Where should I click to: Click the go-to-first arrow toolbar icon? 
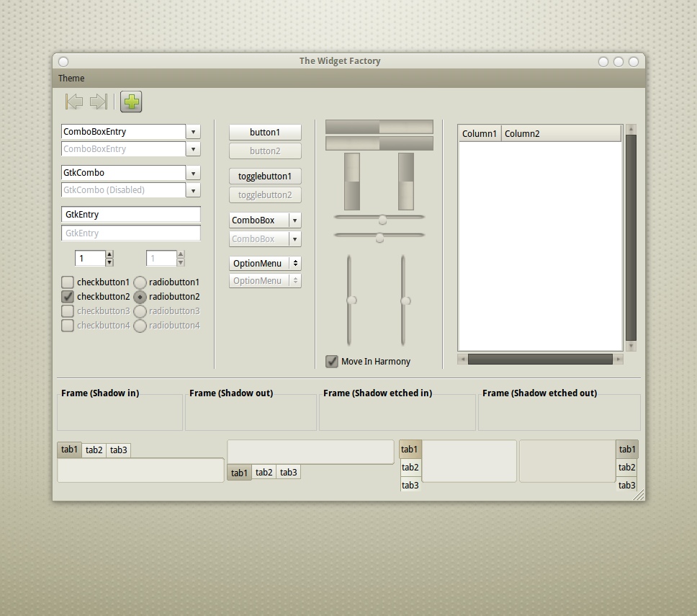pyautogui.click(x=74, y=102)
